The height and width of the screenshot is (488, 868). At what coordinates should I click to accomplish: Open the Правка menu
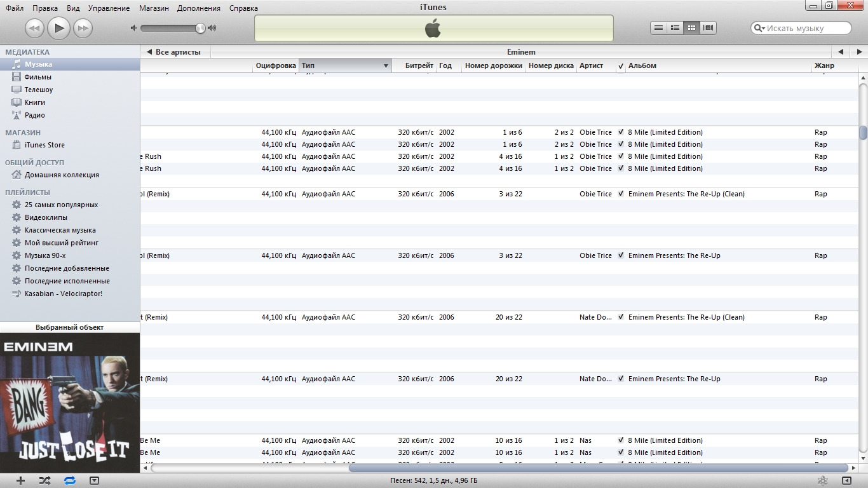44,8
